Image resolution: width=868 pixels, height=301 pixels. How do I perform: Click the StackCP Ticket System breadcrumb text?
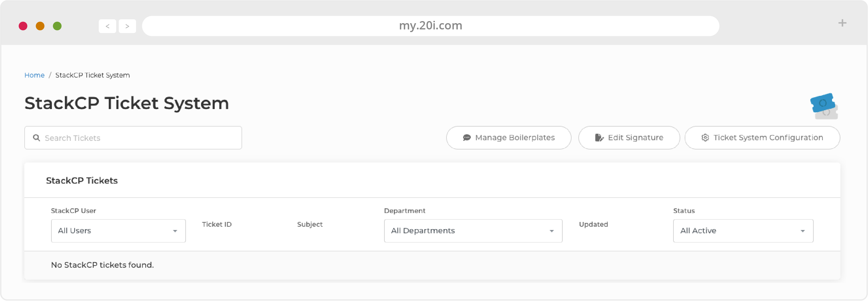point(92,75)
